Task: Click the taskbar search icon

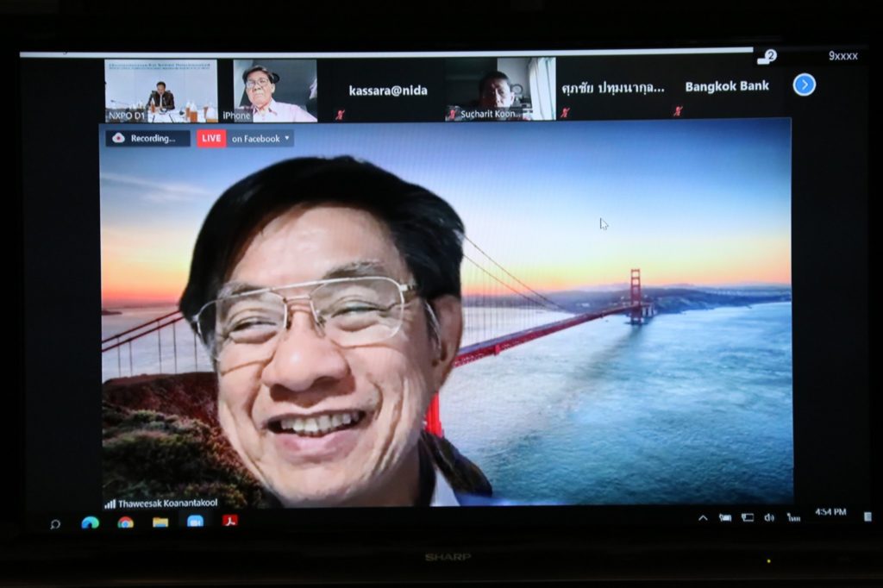Action: click(x=55, y=522)
